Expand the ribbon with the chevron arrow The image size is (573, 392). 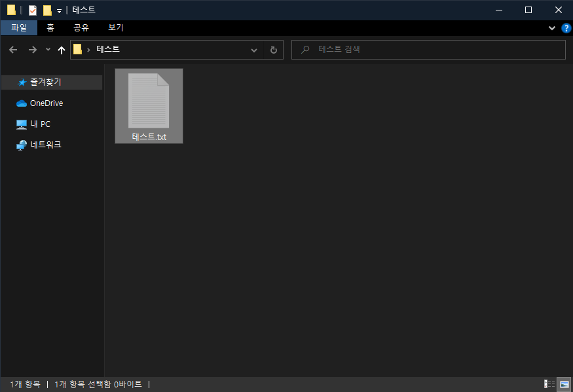551,27
